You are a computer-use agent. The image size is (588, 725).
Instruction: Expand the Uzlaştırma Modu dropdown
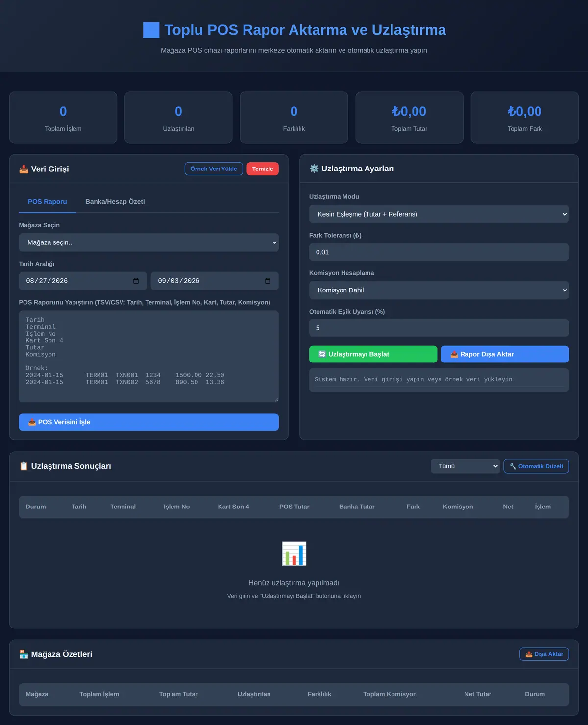pos(439,214)
